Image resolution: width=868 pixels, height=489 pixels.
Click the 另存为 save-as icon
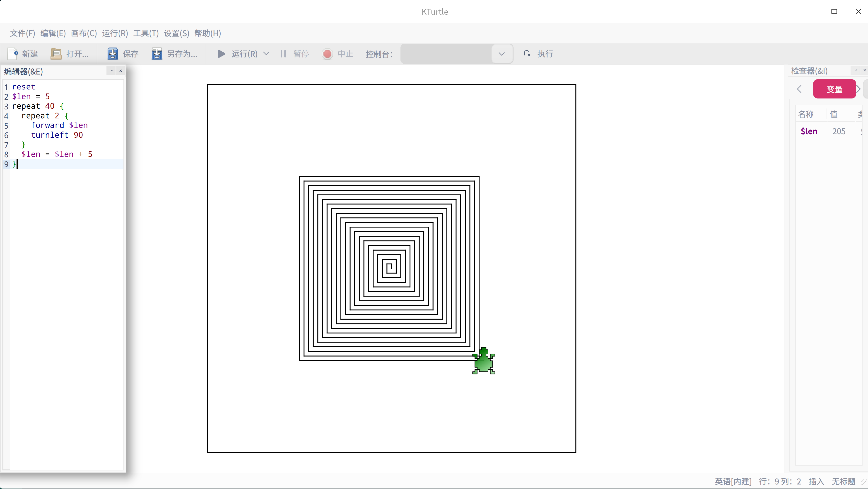point(157,54)
